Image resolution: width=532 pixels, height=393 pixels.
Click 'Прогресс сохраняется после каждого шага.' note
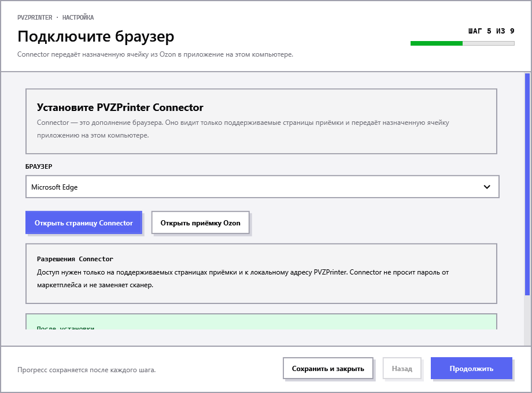[x=87, y=370]
